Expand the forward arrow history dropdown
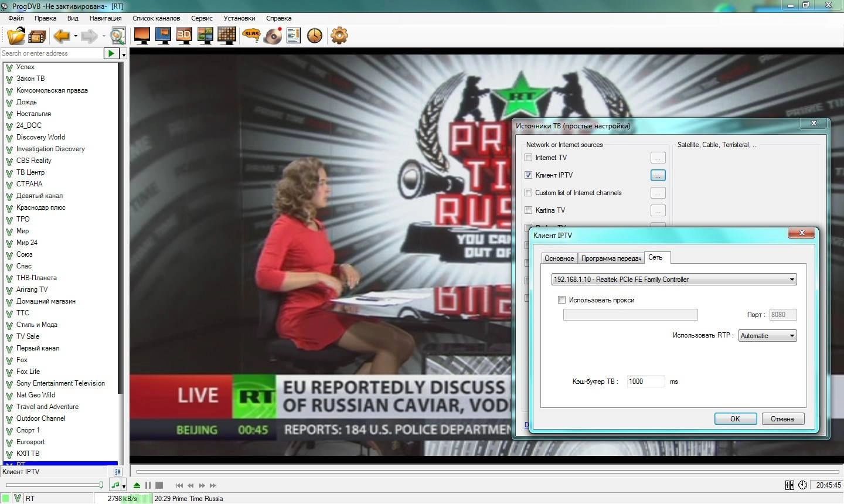844x504 pixels. [x=104, y=36]
